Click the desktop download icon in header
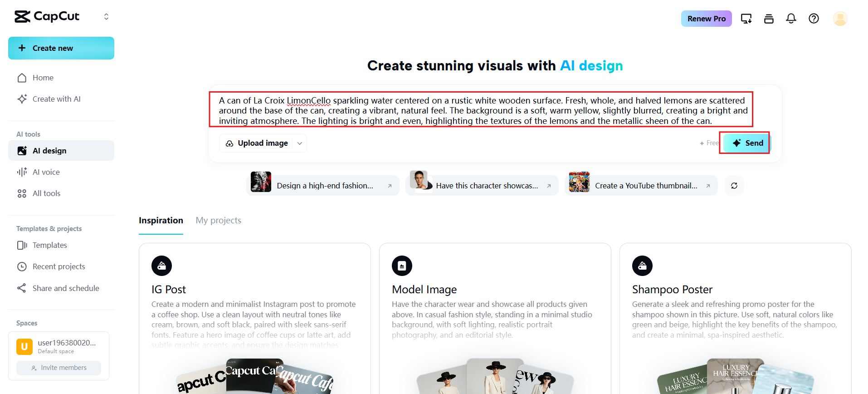 click(x=746, y=19)
